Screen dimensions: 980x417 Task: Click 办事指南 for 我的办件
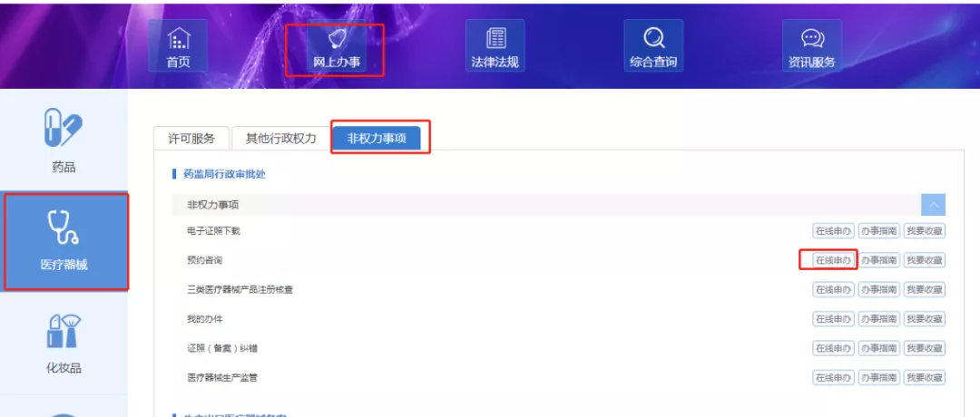pos(878,319)
